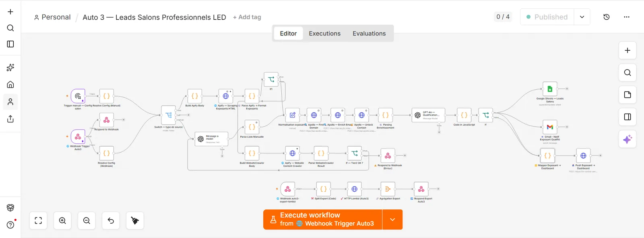Select the Google Sheets Leads Salons node

pyautogui.click(x=550, y=89)
